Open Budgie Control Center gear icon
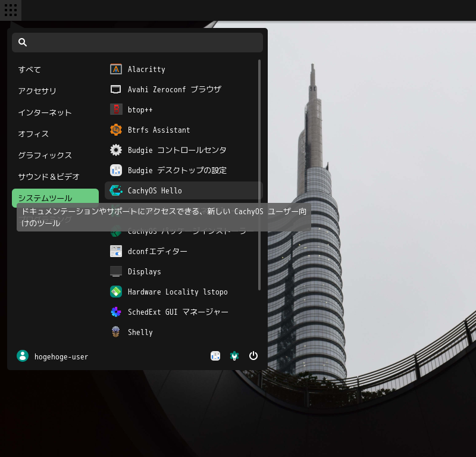476x457 pixels. click(x=115, y=150)
